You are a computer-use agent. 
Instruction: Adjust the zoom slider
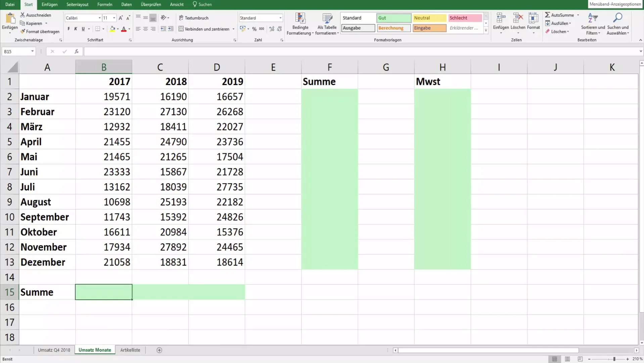coord(614,359)
